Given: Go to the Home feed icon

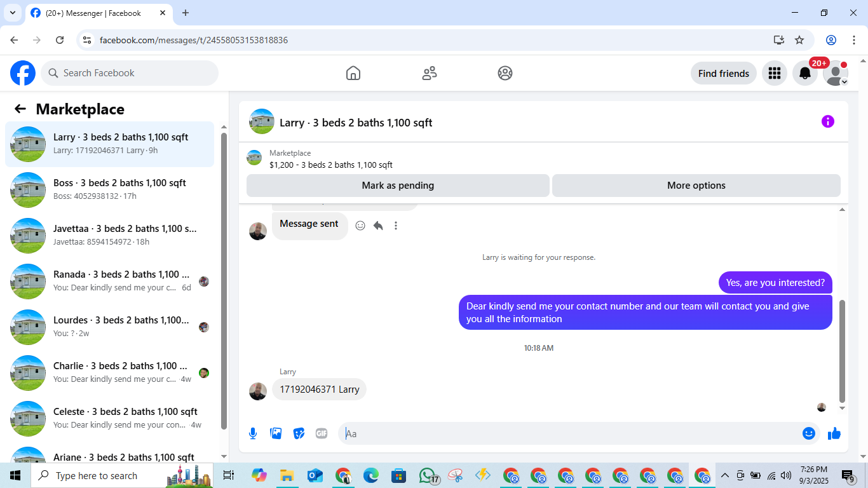Looking at the screenshot, I should coord(353,73).
